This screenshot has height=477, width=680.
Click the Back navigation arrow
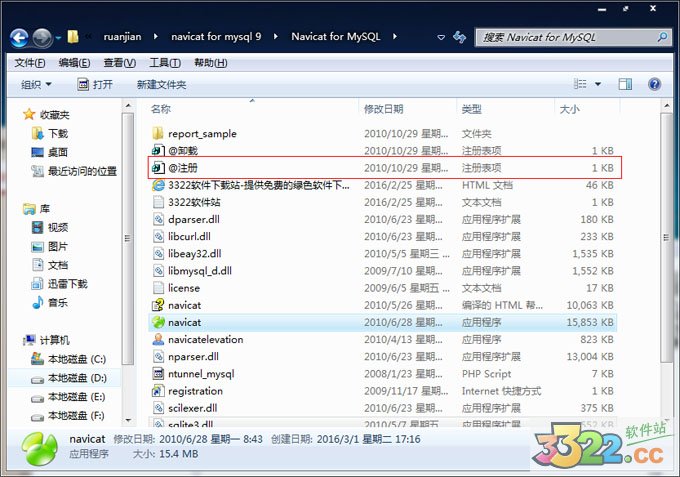coord(19,38)
